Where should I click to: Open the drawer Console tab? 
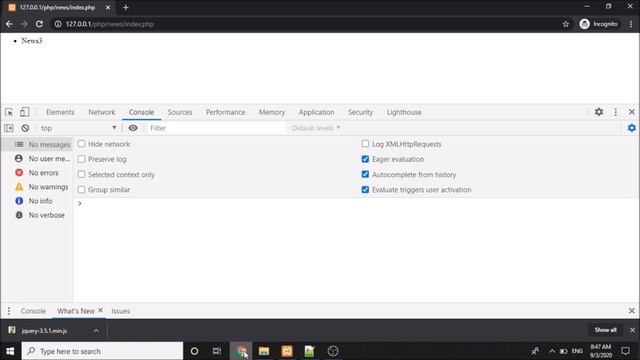pos(33,311)
